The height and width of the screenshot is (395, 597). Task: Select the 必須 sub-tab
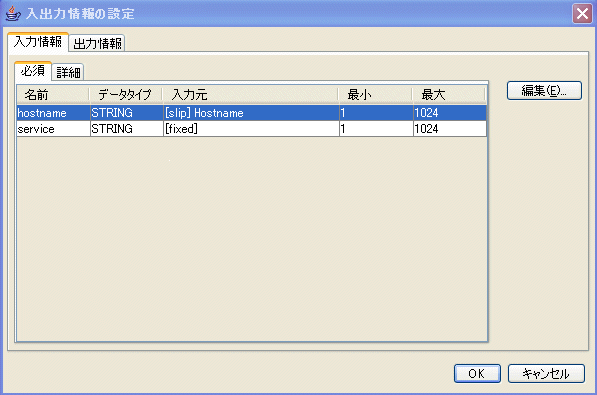click(33, 71)
